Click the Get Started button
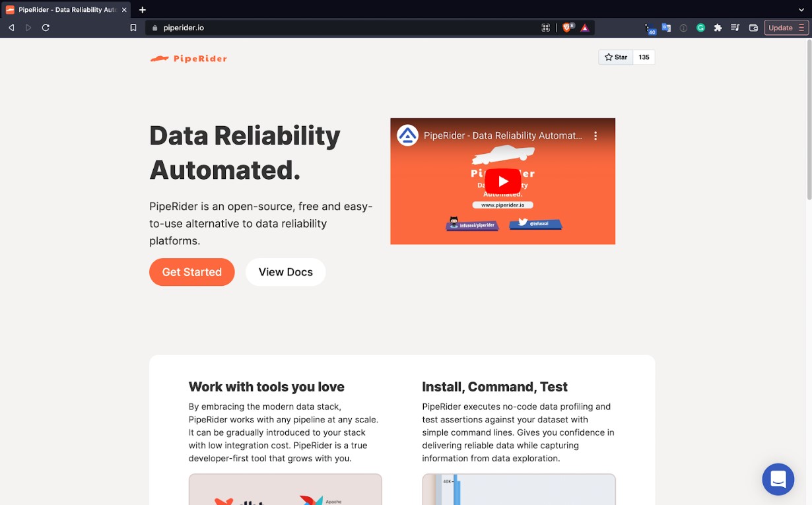812x505 pixels. coord(191,272)
